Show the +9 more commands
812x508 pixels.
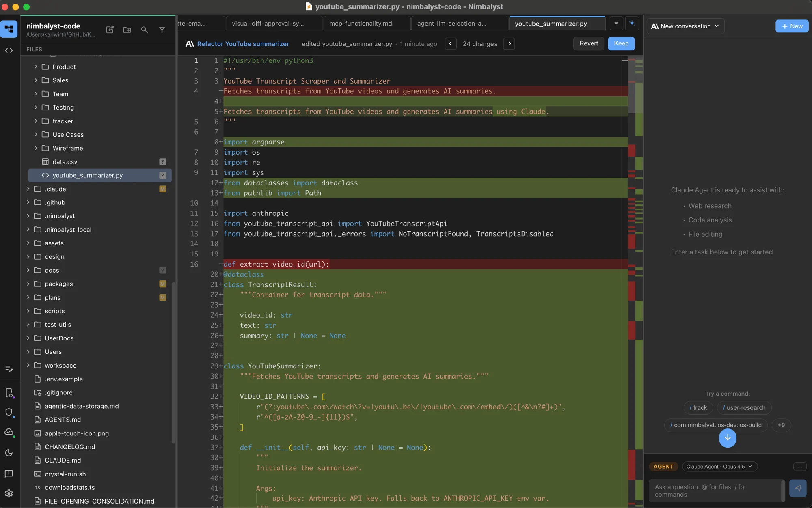(x=781, y=425)
